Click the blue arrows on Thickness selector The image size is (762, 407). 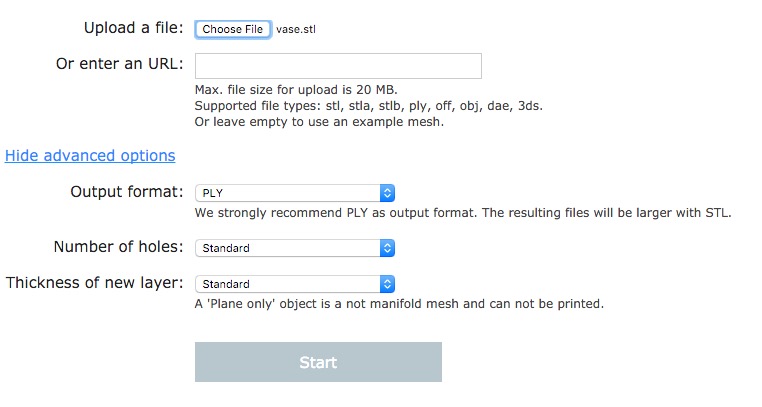tap(388, 284)
